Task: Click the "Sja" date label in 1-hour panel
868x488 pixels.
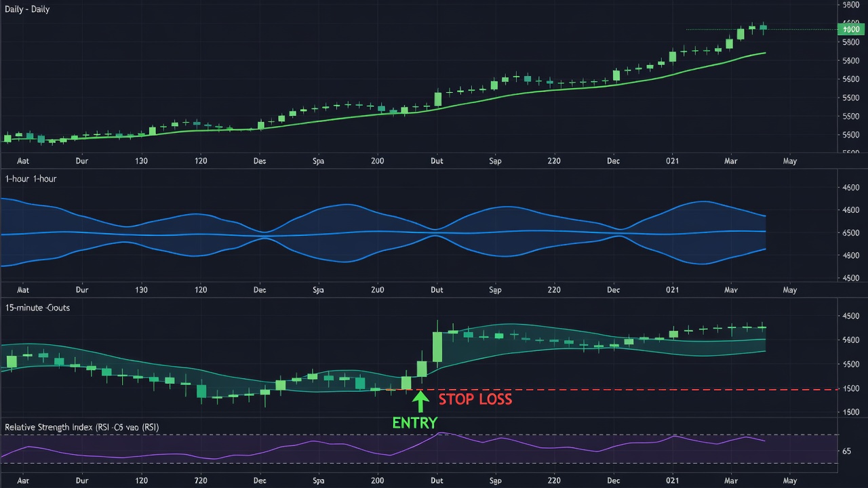Action: point(319,290)
